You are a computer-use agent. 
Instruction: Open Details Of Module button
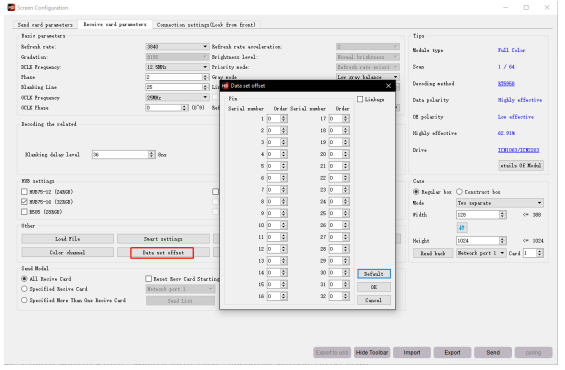click(x=521, y=165)
